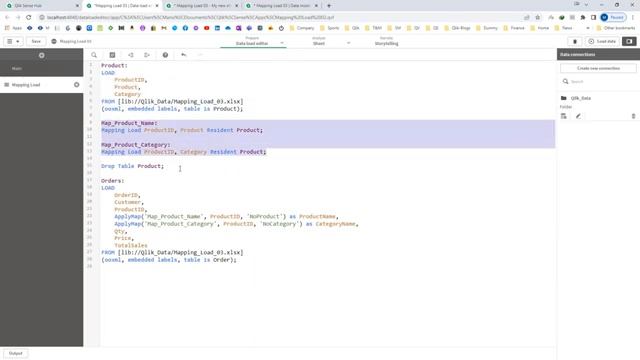This screenshot has height=360, width=640.
Task: Reload the browser page
Action: click(x=29, y=18)
